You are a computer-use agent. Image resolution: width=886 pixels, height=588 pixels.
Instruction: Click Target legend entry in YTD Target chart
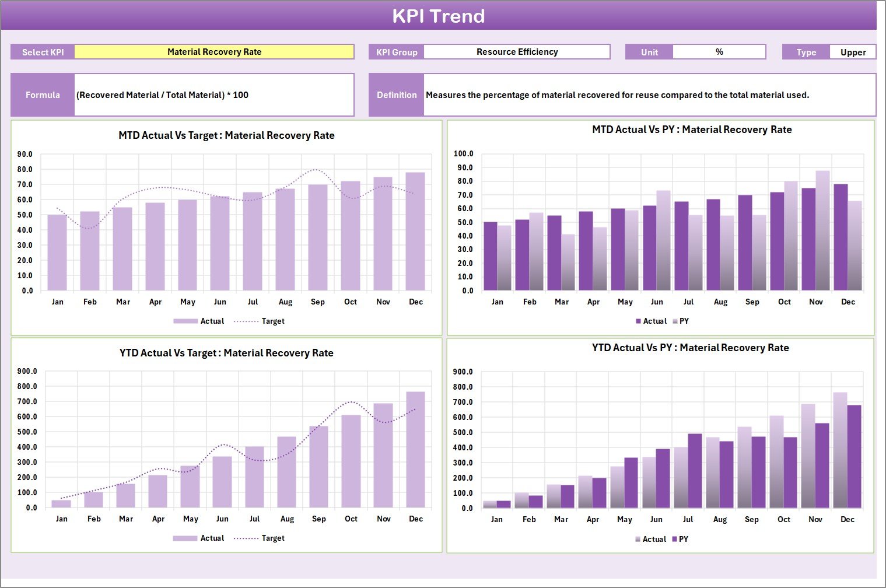(272, 538)
